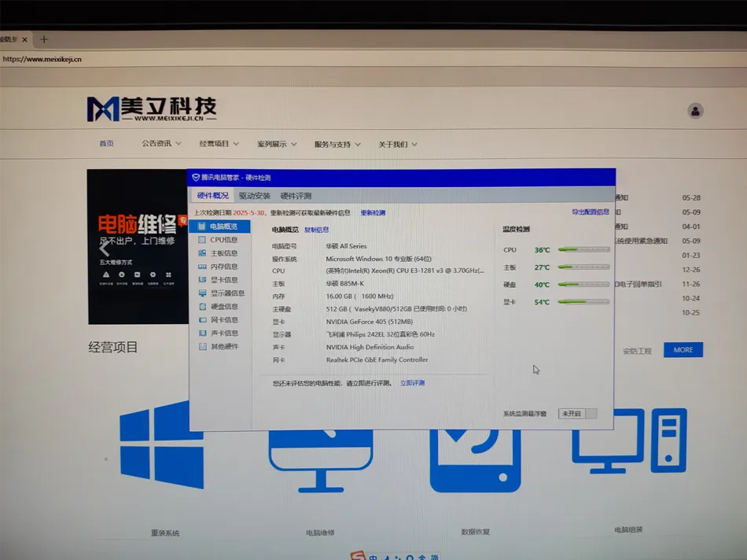Click the user account avatar icon
Screen dimensions: 747x560
(x=695, y=111)
